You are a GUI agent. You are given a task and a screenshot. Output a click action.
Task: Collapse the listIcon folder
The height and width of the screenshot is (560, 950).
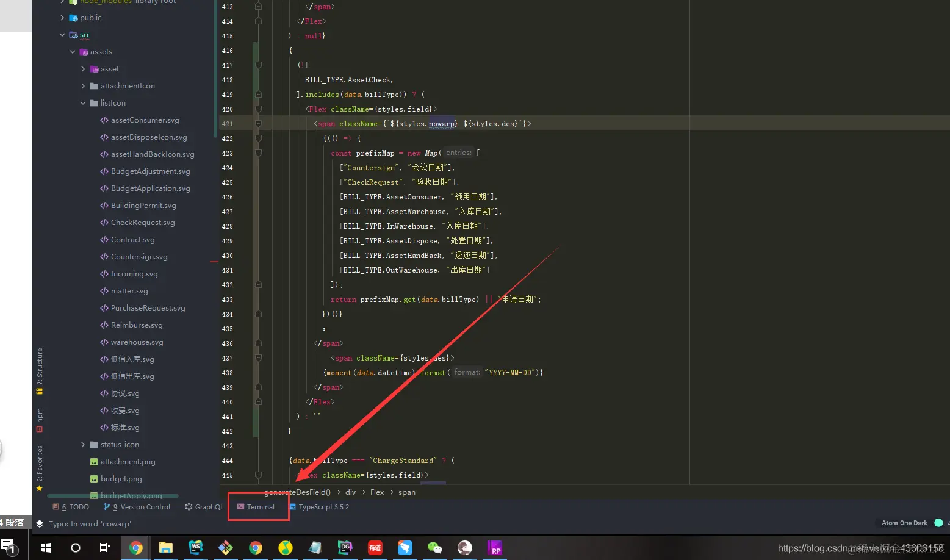[83, 103]
